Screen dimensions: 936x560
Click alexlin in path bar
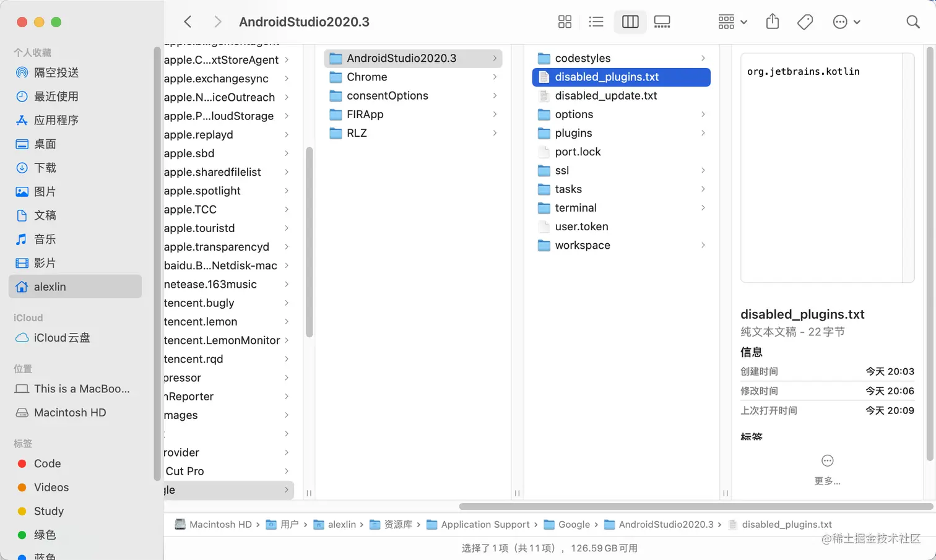click(335, 524)
